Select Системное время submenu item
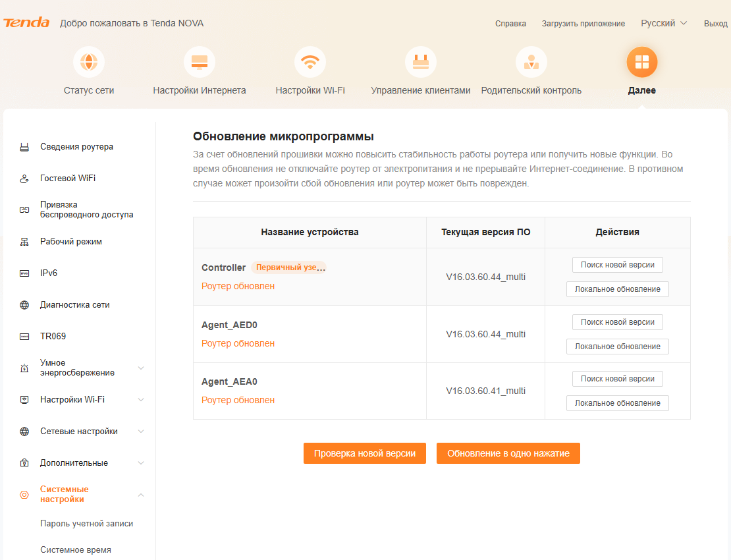731x560 pixels. coord(76,550)
